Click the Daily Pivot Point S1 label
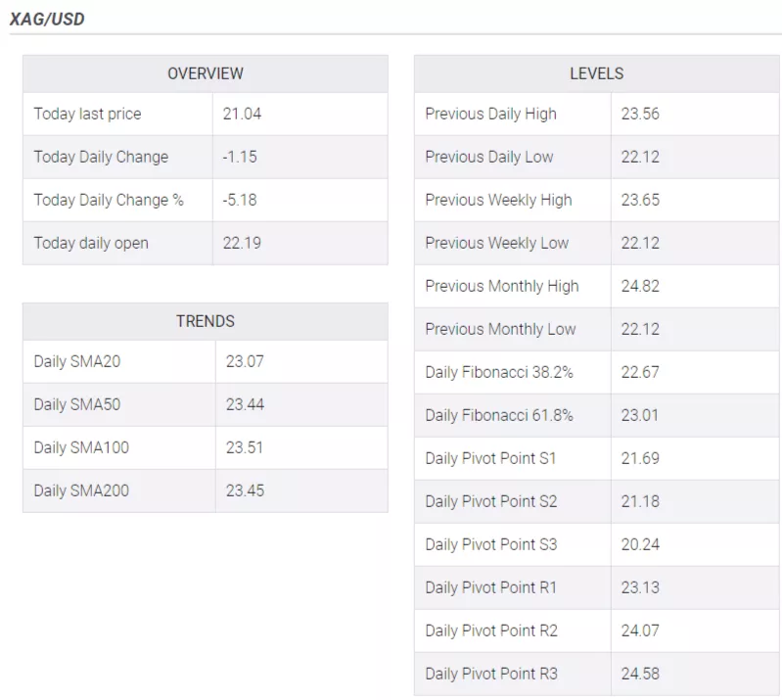782x700 pixels. click(491, 458)
